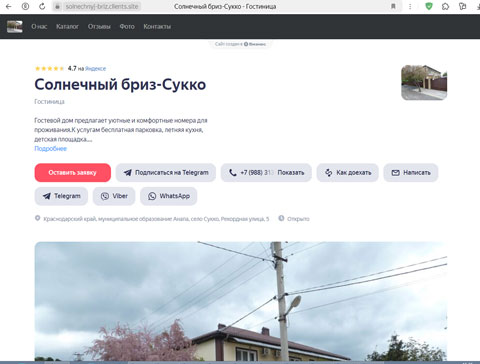Open the 'WhatsApp' messenger button
Screen dimensions: 480x364
point(169,196)
